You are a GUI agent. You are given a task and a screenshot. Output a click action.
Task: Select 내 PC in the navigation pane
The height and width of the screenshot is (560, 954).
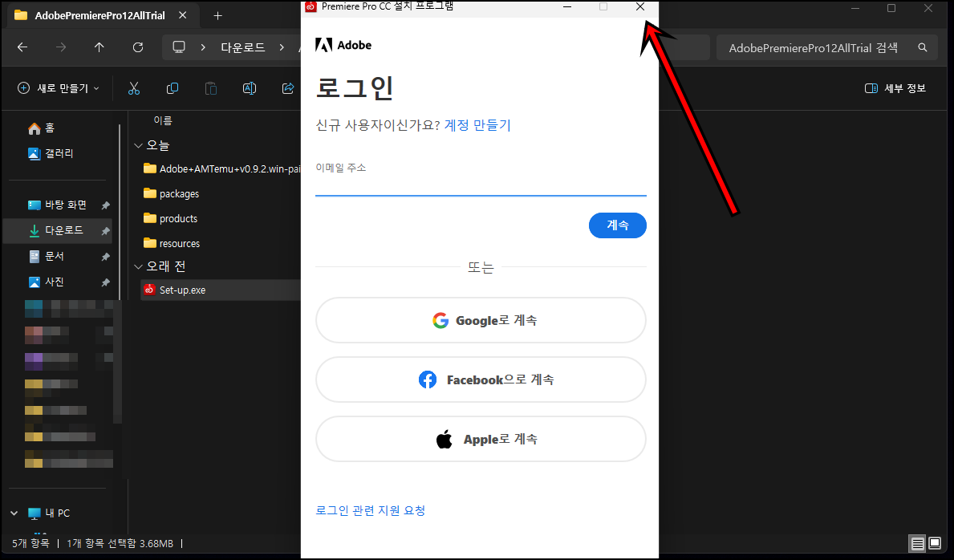click(x=49, y=513)
